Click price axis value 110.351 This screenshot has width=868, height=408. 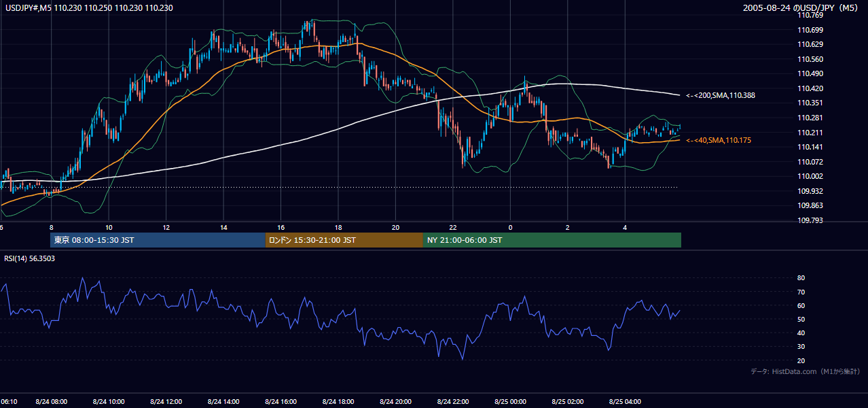coord(810,103)
